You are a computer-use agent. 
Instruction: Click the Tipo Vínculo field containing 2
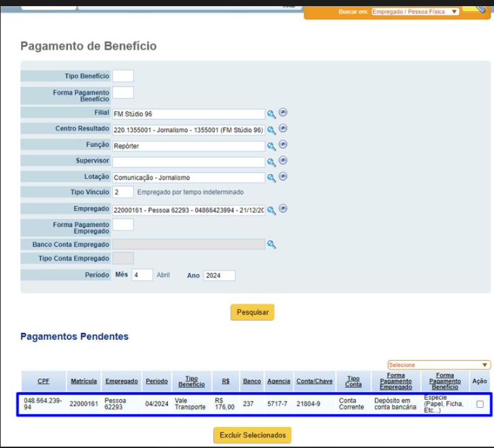click(123, 192)
